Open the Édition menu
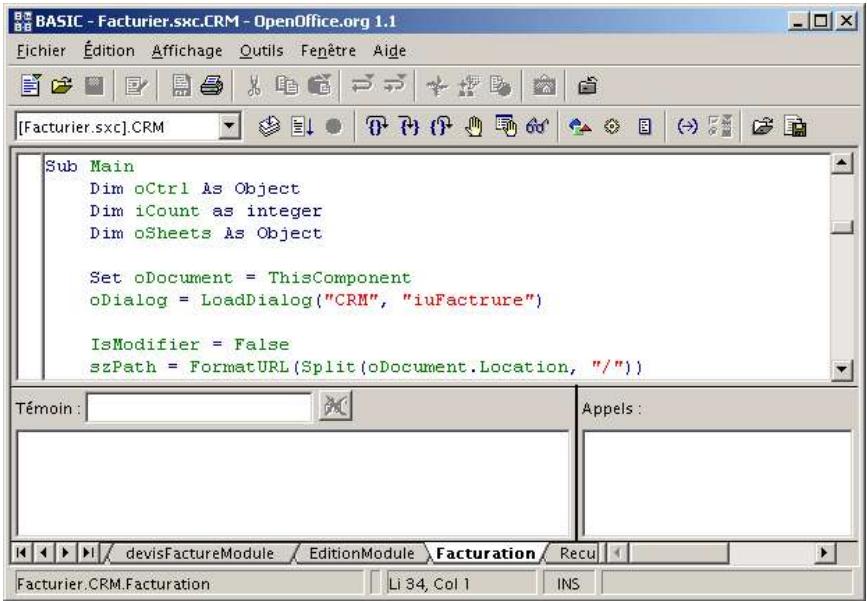The width and height of the screenshot is (867, 601). tap(109, 51)
